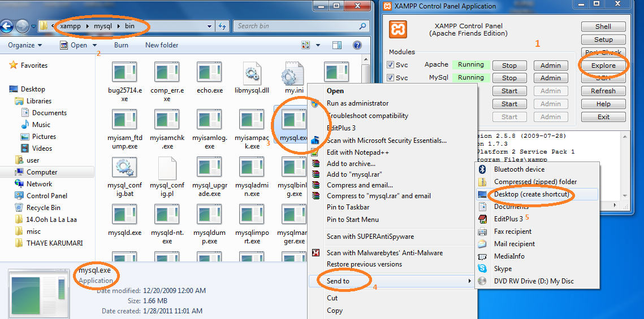Screen dimensions: 644x319
Task: Click the XAMPP Shell button
Action: [603, 26]
